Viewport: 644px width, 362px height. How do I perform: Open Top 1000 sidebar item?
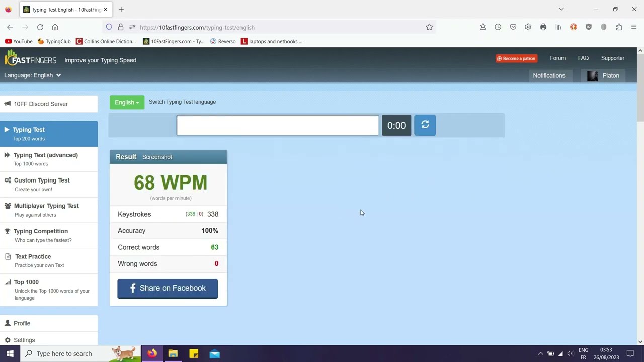49,290
